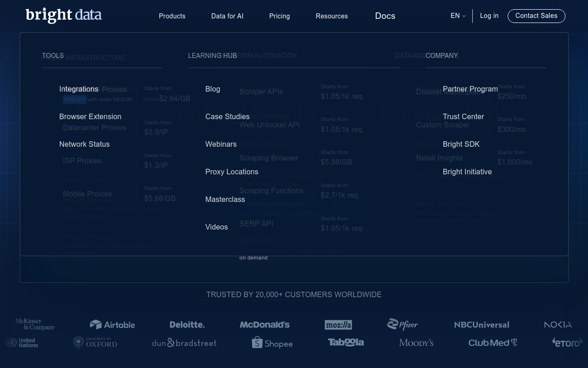
Task: Click the Mozilla logo
Action: tap(338, 325)
